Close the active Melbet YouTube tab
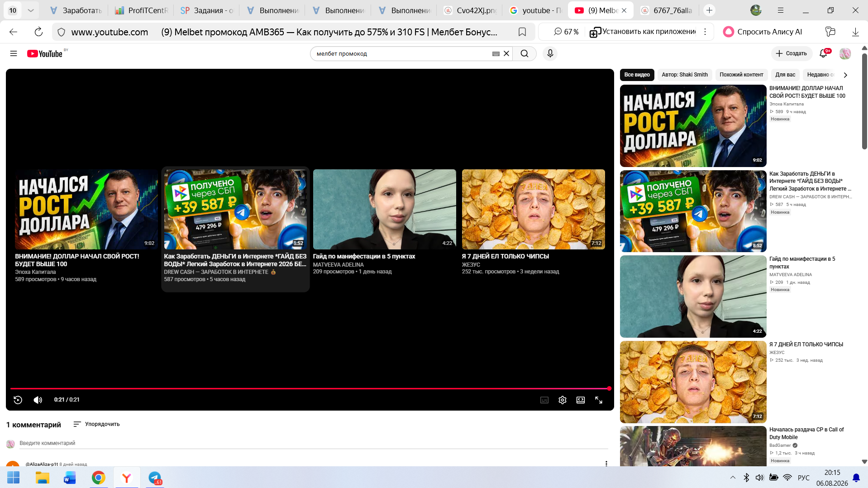 click(625, 10)
